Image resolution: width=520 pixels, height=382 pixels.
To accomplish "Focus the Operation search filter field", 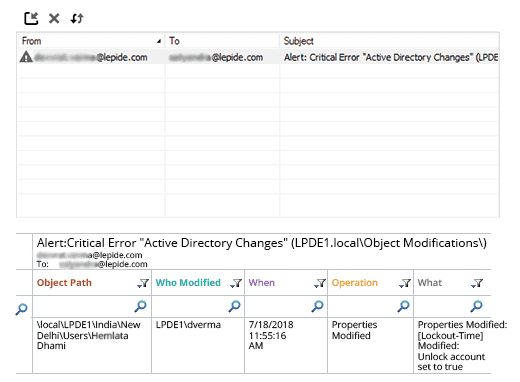I will pos(370,306).
